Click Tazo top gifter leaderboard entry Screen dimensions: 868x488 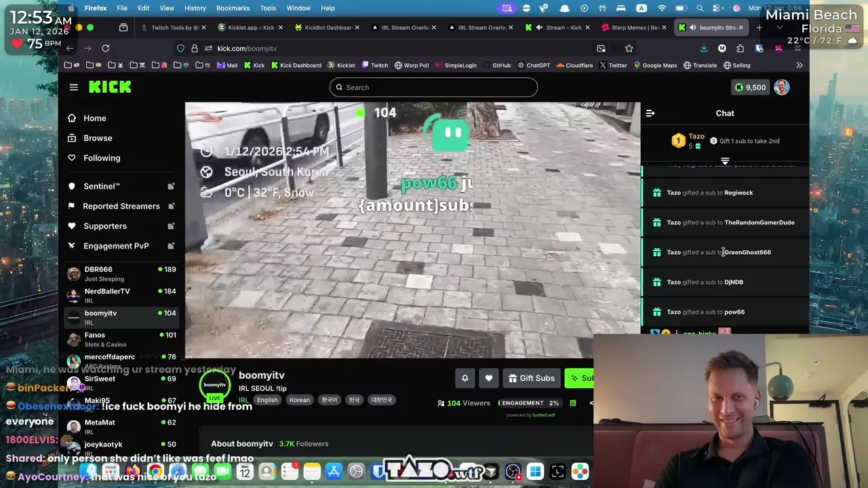[688, 140]
